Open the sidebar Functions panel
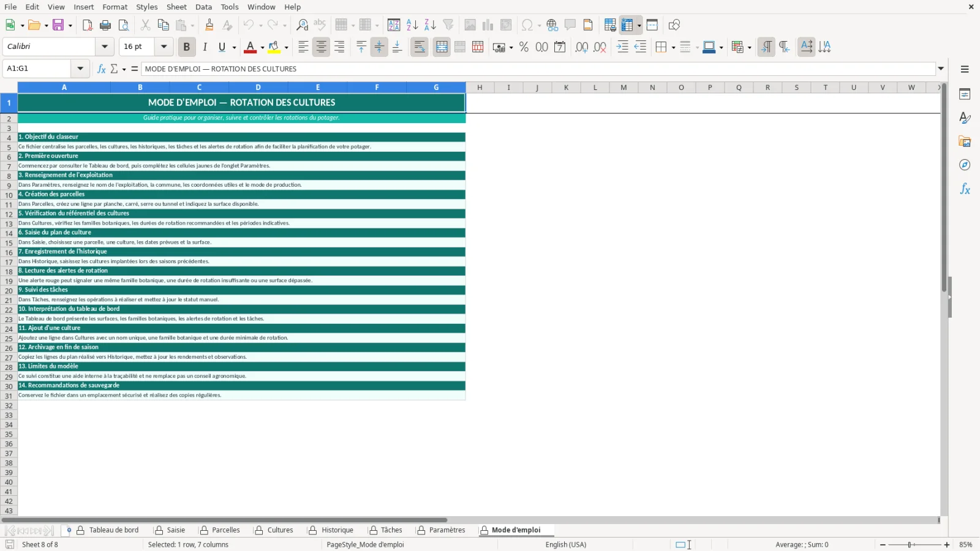This screenshot has height=551, width=980. (x=965, y=189)
